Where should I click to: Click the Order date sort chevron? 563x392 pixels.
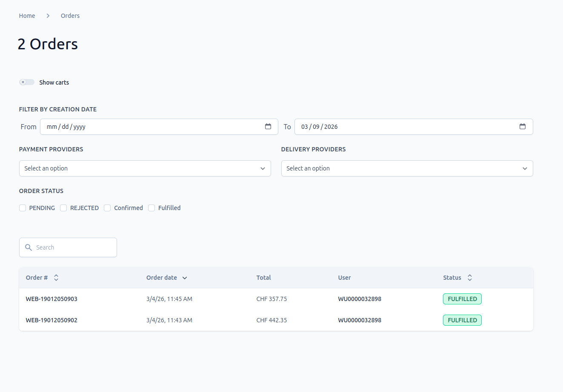point(185,278)
